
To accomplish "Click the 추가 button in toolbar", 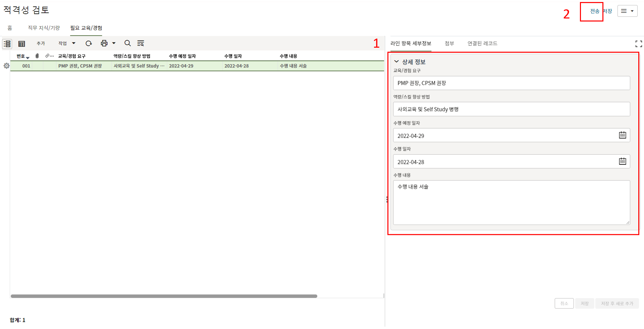I will tap(41, 43).
